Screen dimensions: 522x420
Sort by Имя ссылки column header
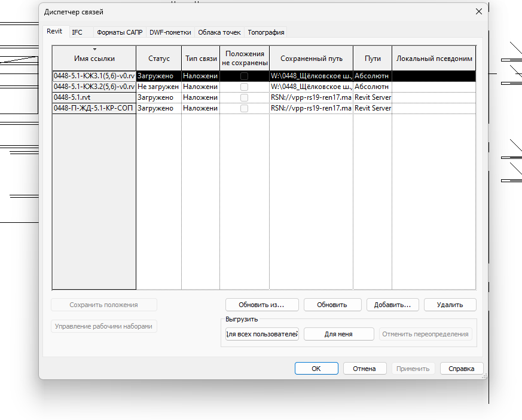tap(94, 58)
